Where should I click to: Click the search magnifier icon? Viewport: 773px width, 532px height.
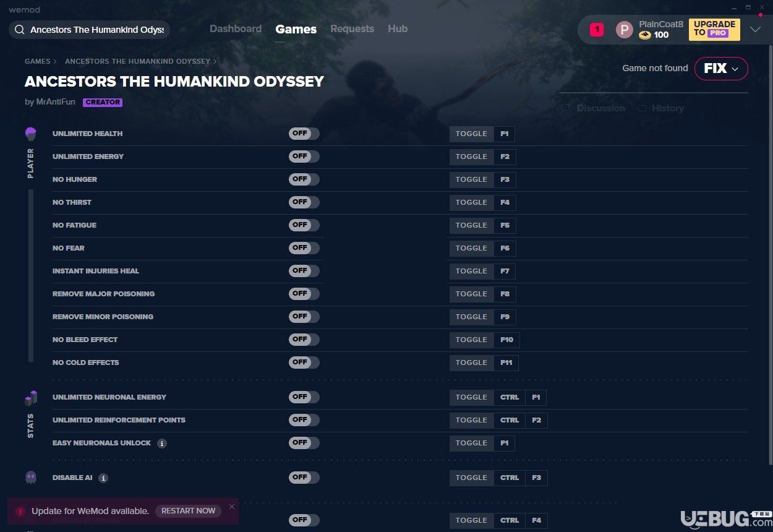coord(20,30)
